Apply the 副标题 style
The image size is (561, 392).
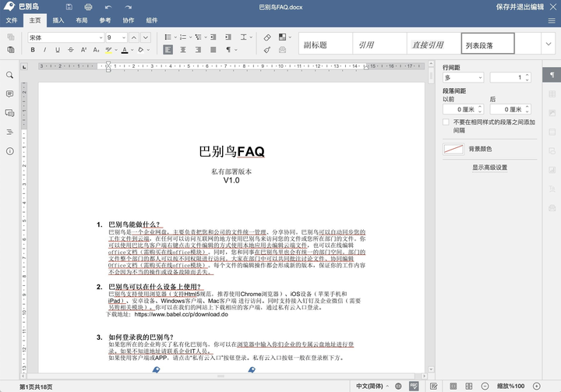326,44
